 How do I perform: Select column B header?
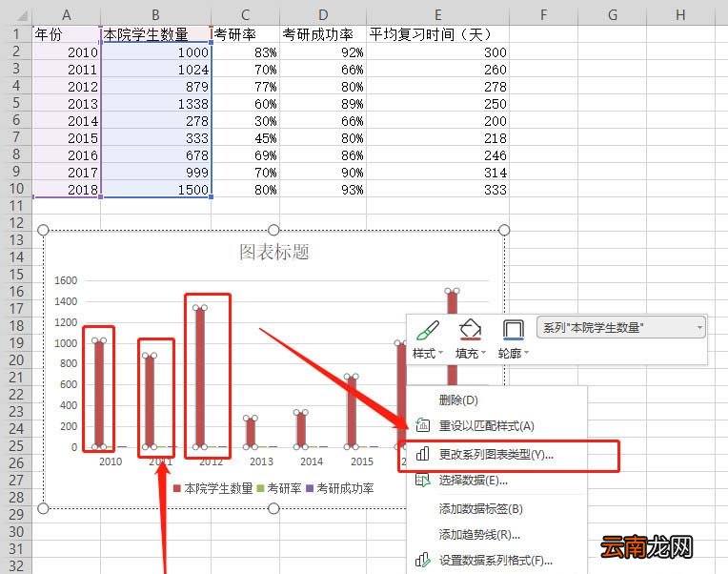155,15
